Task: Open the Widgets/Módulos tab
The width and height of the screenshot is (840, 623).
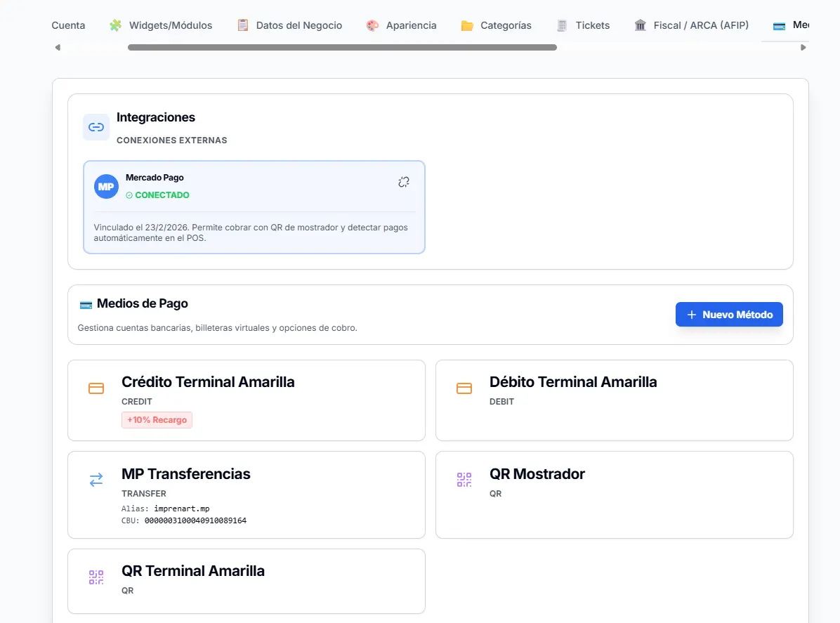Action: 161,25
